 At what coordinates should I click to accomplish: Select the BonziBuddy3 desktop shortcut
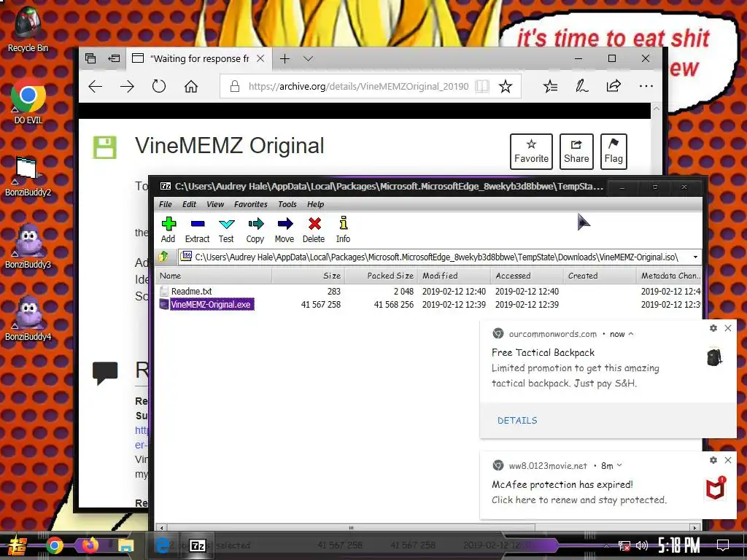[28, 246]
